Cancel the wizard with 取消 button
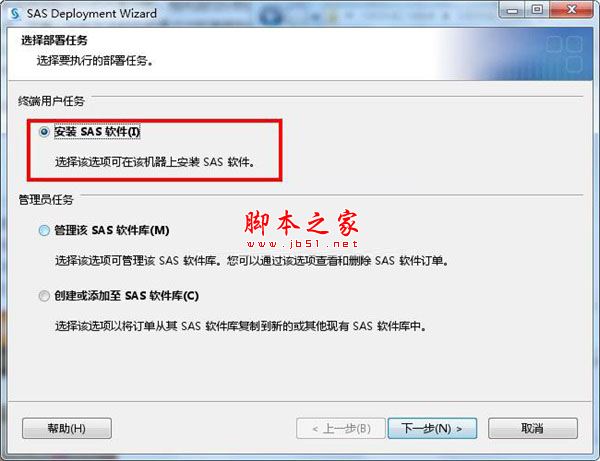Image resolution: width=600 pixels, height=461 pixels. tap(533, 428)
